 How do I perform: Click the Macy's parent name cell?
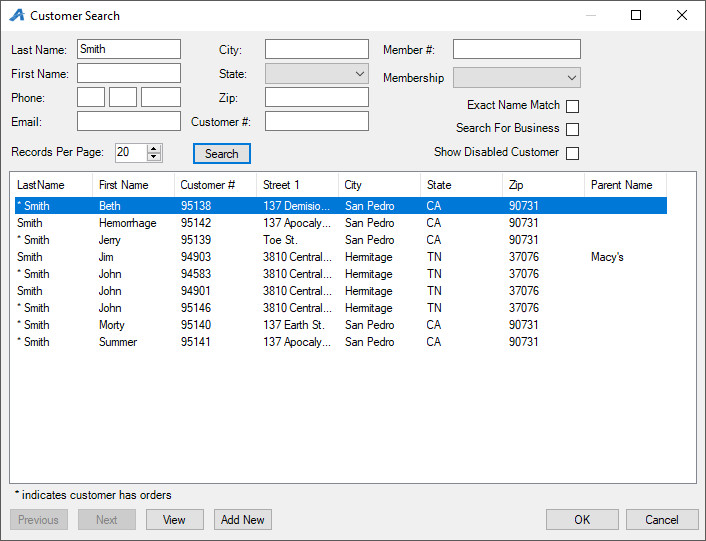607,257
